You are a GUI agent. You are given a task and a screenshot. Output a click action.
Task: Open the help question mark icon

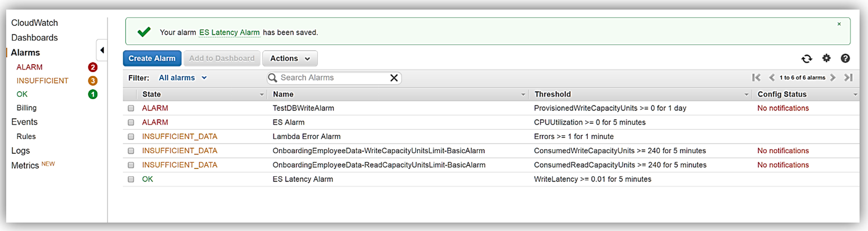pos(845,59)
